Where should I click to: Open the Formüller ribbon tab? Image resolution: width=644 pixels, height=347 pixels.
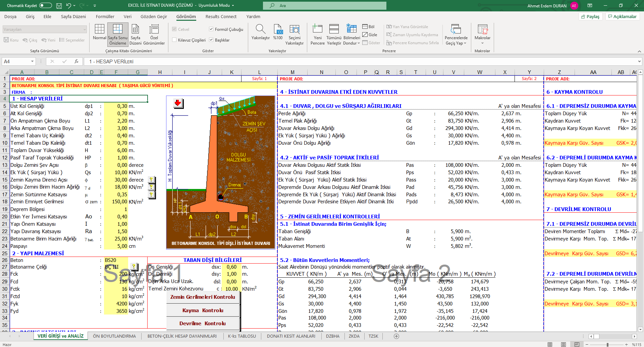(105, 16)
